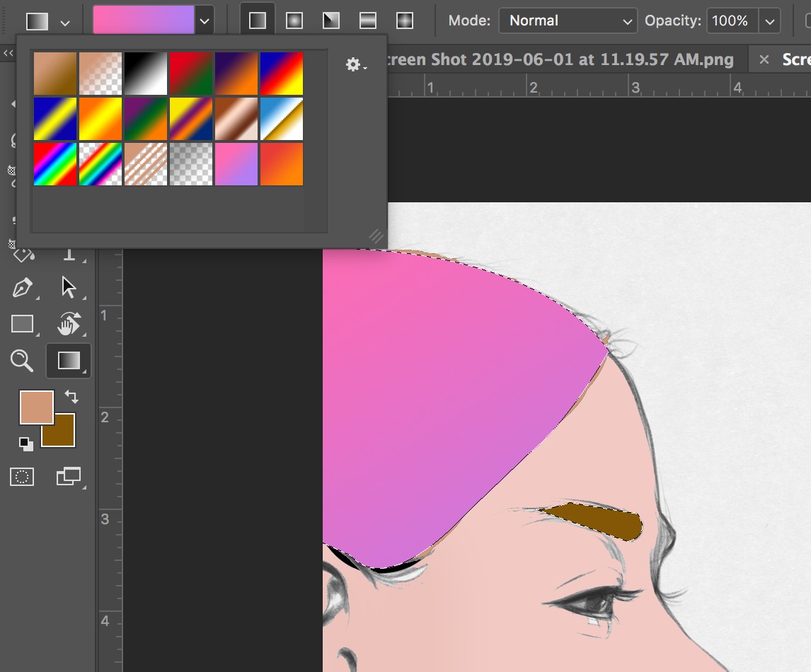
Task: Open the gradient picker gear settings menu
Action: (352, 64)
